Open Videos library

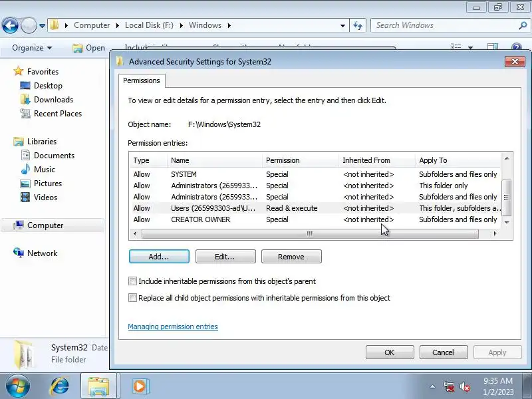click(45, 197)
